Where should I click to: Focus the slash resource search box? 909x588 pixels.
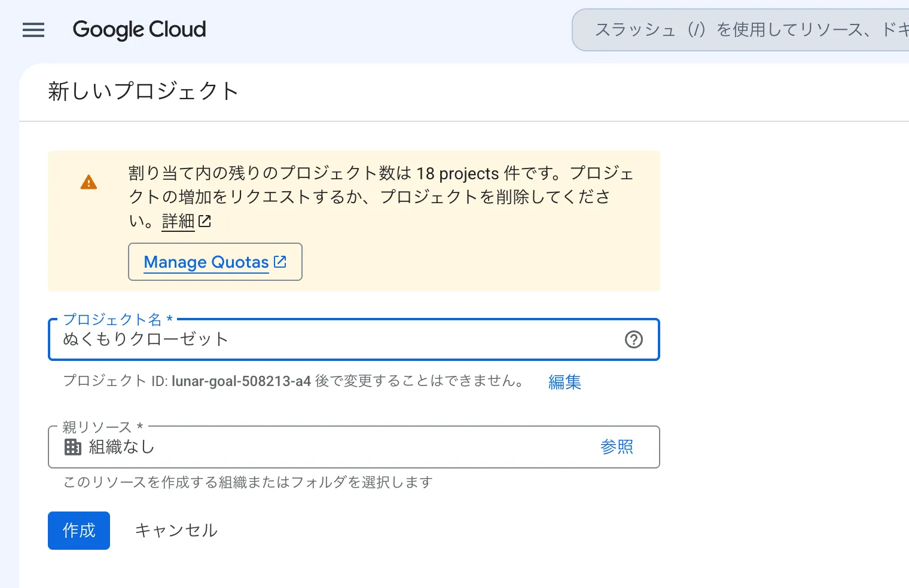[x=740, y=30]
